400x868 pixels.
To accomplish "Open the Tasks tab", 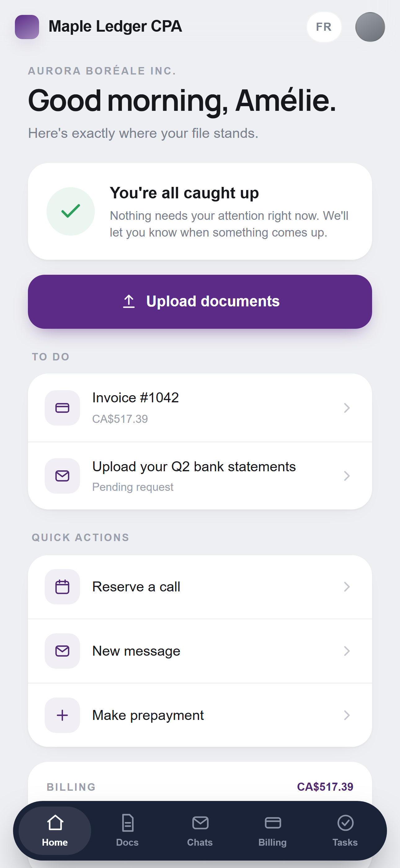I will point(345,830).
